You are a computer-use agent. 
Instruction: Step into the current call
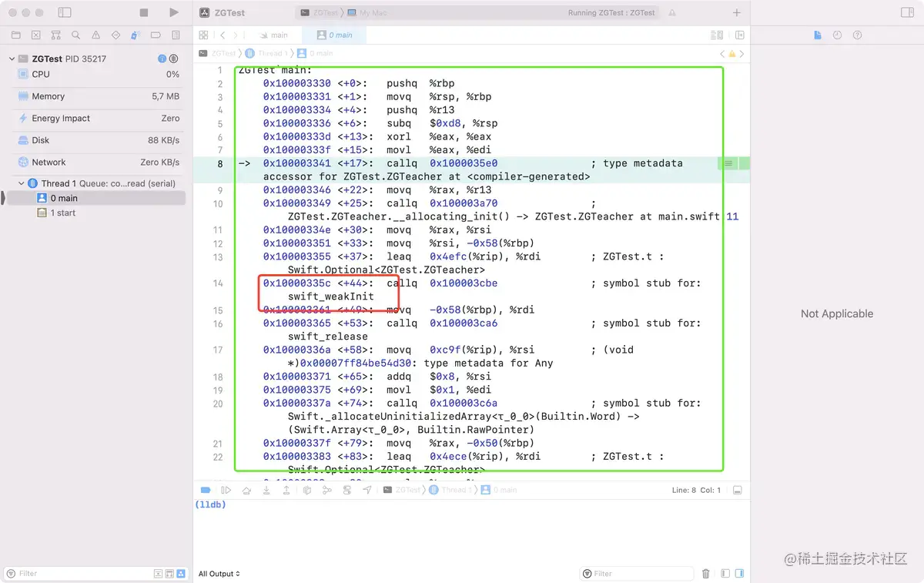click(x=266, y=490)
